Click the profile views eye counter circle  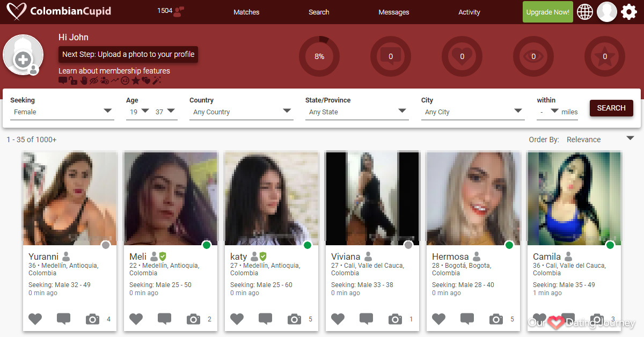pyautogui.click(x=533, y=56)
